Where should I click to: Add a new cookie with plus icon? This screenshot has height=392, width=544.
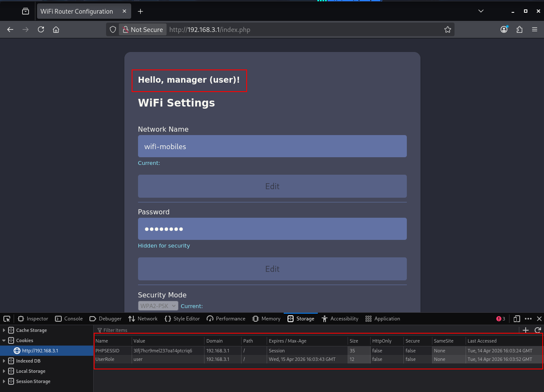526,330
